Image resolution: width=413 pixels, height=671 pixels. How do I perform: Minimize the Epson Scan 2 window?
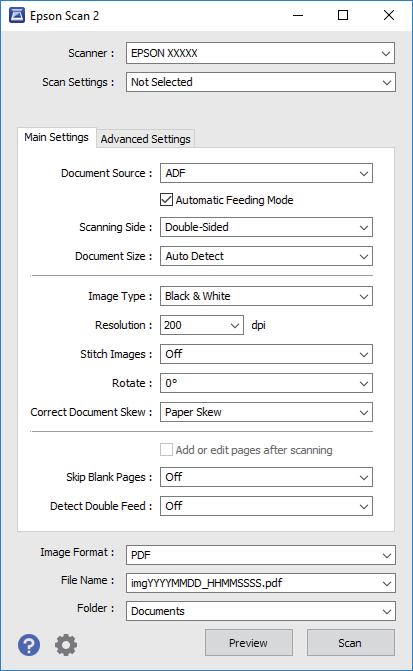pyautogui.click(x=298, y=16)
